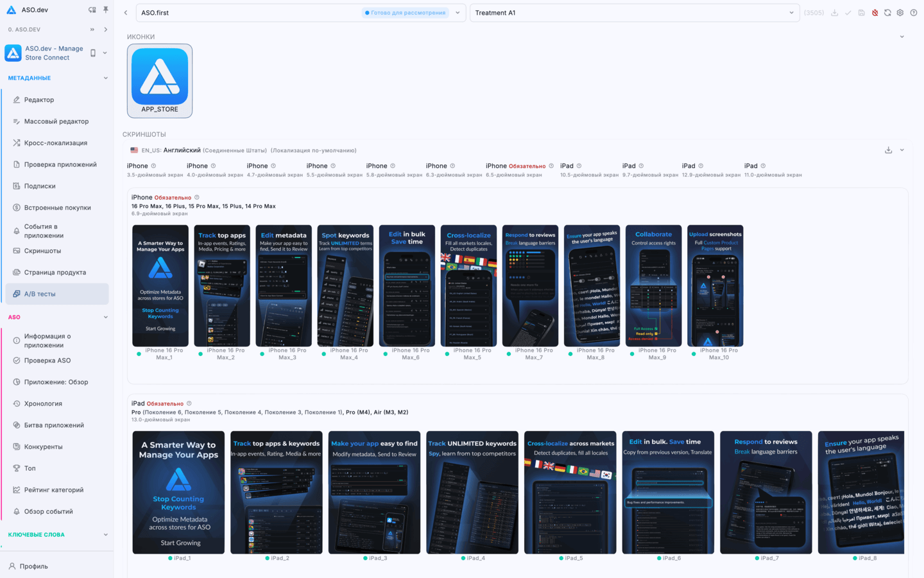Expand the КЛЮЧЕВЫЕ СЛОВА section
The height and width of the screenshot is (578, 924).
[x=105, y=534]
